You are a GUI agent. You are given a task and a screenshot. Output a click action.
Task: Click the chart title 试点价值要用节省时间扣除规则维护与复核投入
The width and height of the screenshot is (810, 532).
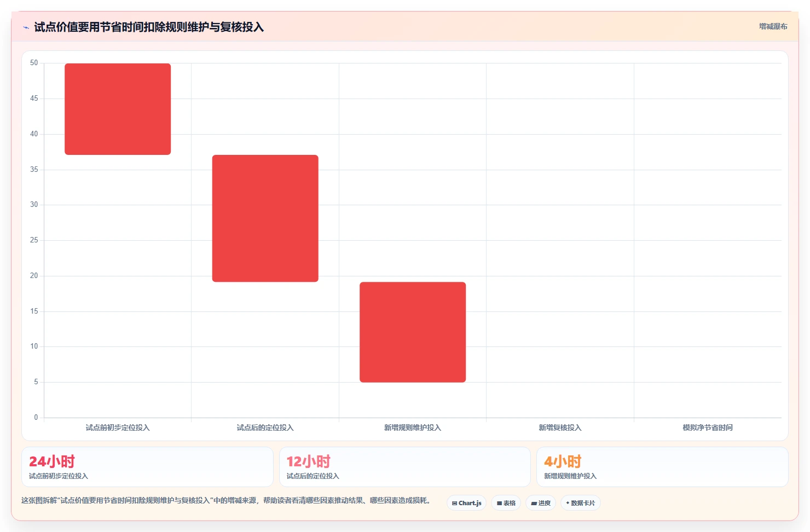[149, 27]
